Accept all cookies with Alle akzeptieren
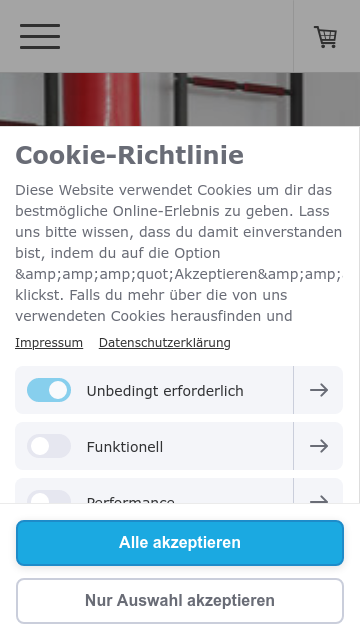Screen dimensions: 360x640 click(180, 543)
